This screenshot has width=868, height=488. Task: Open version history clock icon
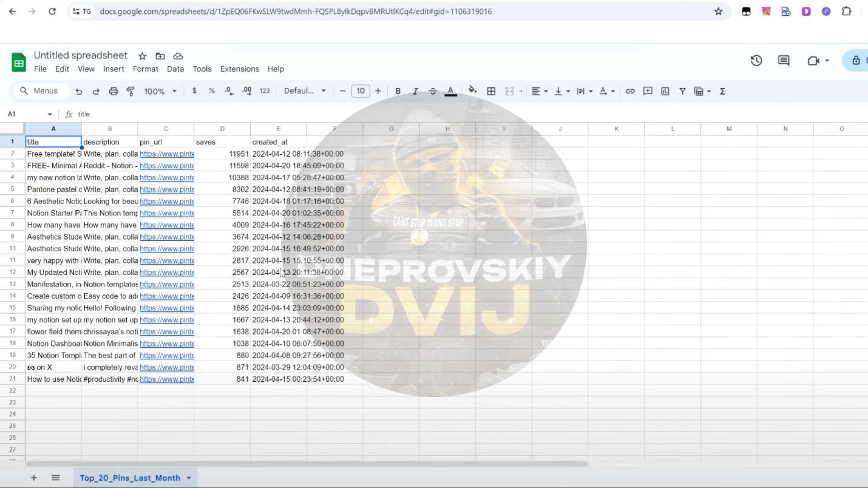(756, 61)
